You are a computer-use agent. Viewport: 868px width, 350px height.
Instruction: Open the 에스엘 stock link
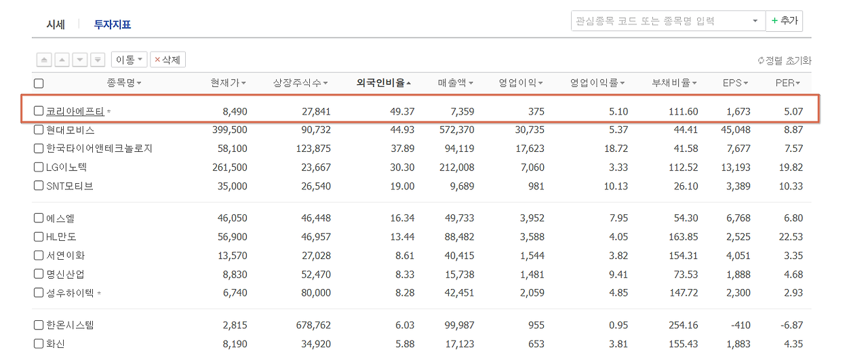[x=60, y=218]
